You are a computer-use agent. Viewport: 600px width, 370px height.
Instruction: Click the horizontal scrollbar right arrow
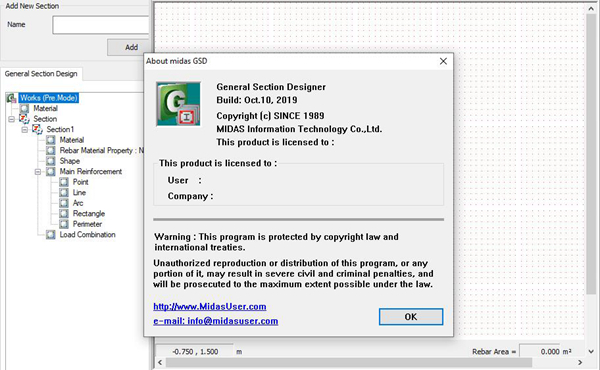coord(580,362)
